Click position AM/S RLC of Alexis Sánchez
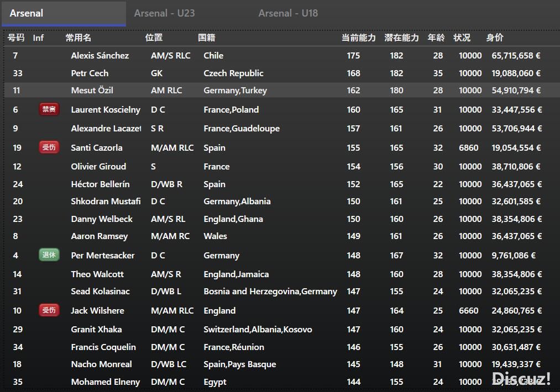This screenshot has height=392, width=560. point(171,56)
